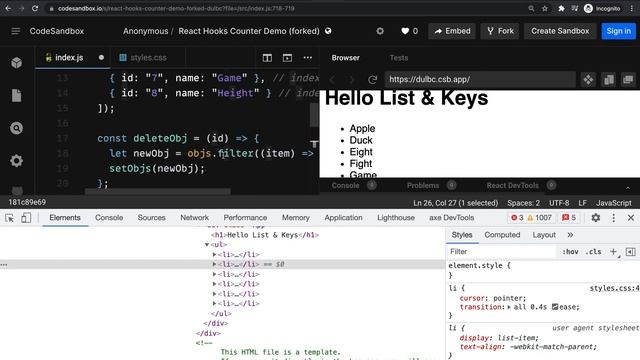Click the DevTools error count badge
This screenshot has height=360, width=640.
[x=517, y=218]
